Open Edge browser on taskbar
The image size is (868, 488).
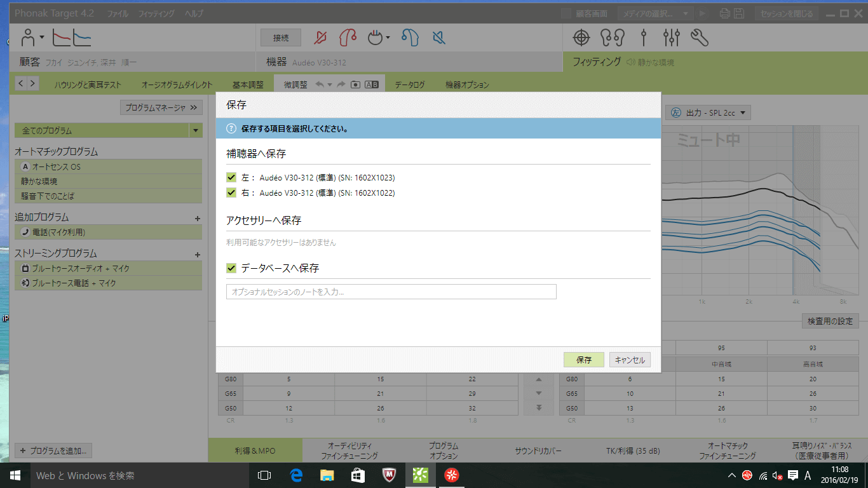point(296,475)
